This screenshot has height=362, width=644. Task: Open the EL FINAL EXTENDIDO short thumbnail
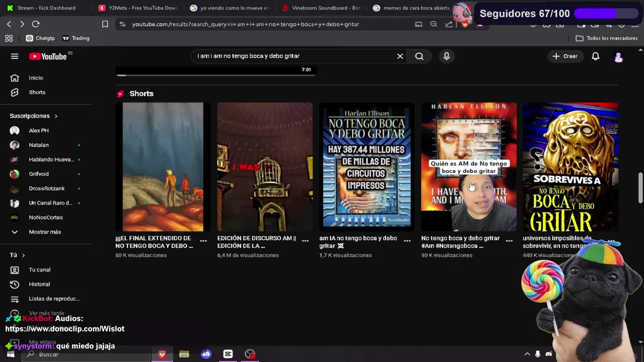point(163,167)
